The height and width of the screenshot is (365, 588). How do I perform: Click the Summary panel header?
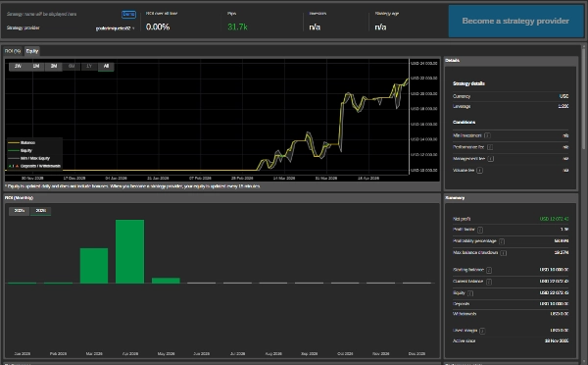[x=511, y=198]
